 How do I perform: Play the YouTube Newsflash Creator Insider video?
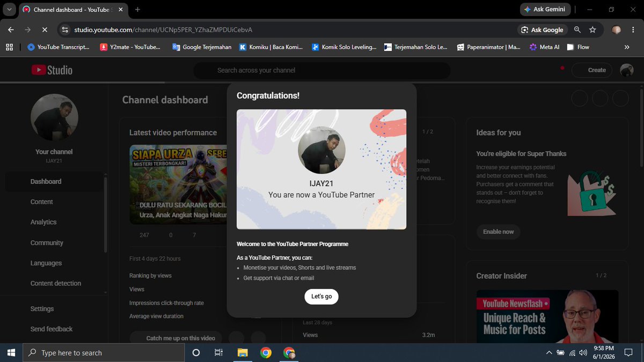[547, 316]
